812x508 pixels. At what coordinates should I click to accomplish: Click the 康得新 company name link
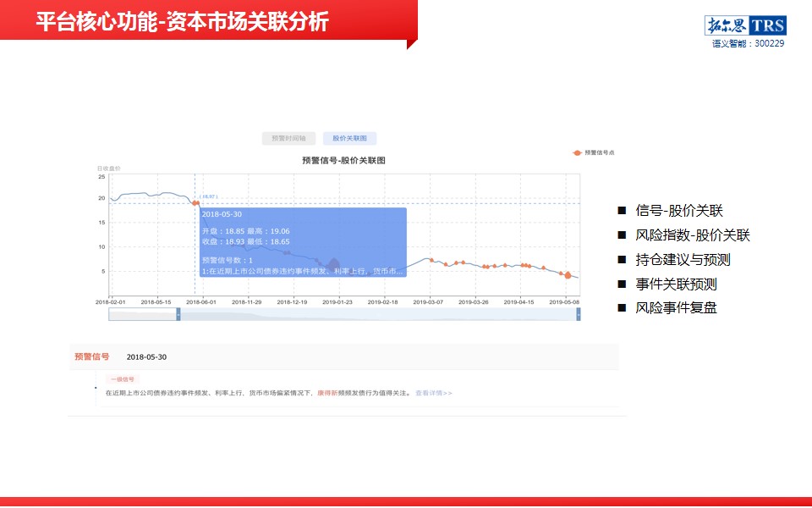[327, 393]
